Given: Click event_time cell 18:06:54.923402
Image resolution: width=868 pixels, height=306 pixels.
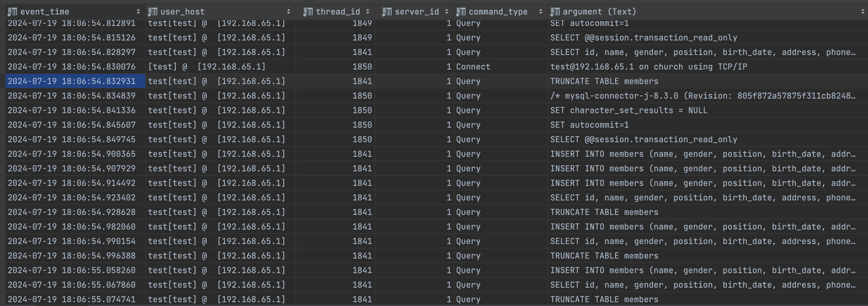Looking at the screenshot, I should point(75,198).
